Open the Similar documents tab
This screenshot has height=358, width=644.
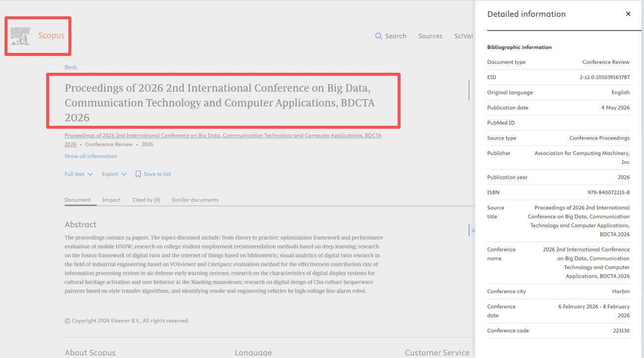(x=195, y=200)
